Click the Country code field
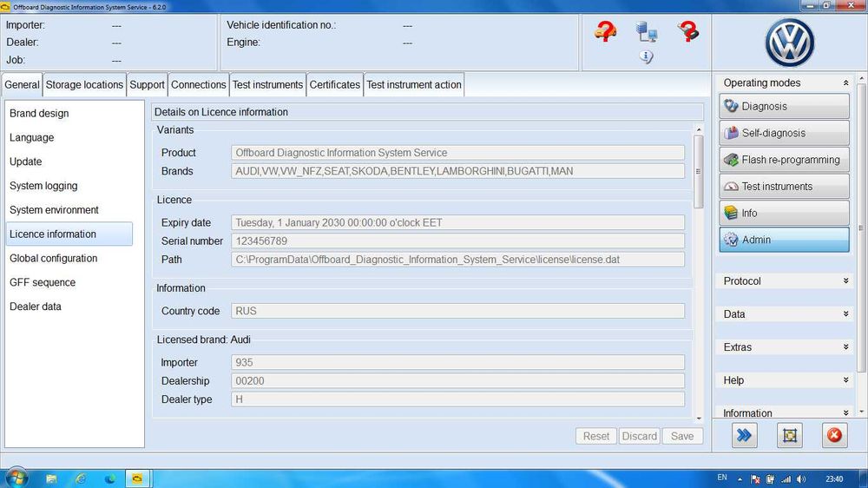Image resolution: width=868 pixels, height=488 pixels. coord(457,311)
